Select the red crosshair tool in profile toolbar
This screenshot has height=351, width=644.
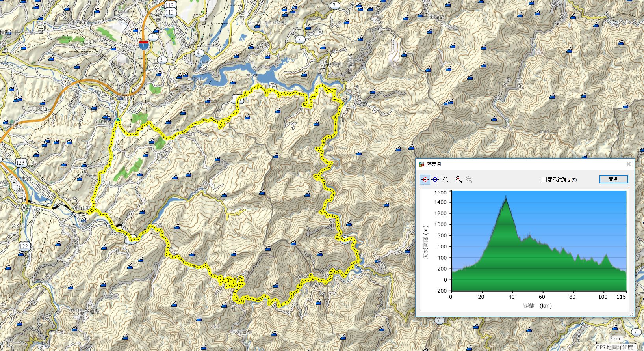tap(425, 179)
